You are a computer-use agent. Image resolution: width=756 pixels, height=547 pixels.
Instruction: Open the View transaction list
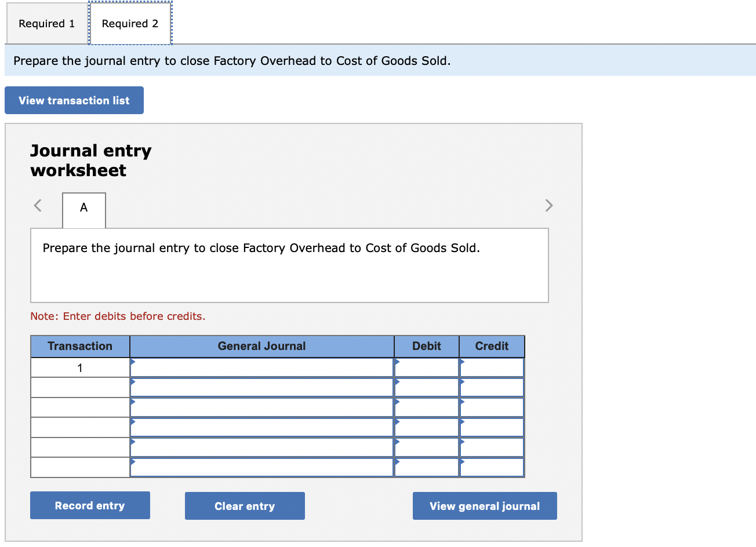74,100
